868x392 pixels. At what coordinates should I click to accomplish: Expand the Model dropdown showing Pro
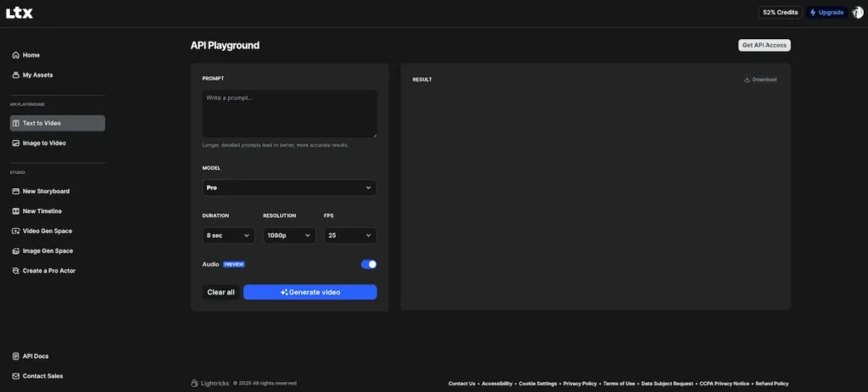coord(289,188)
